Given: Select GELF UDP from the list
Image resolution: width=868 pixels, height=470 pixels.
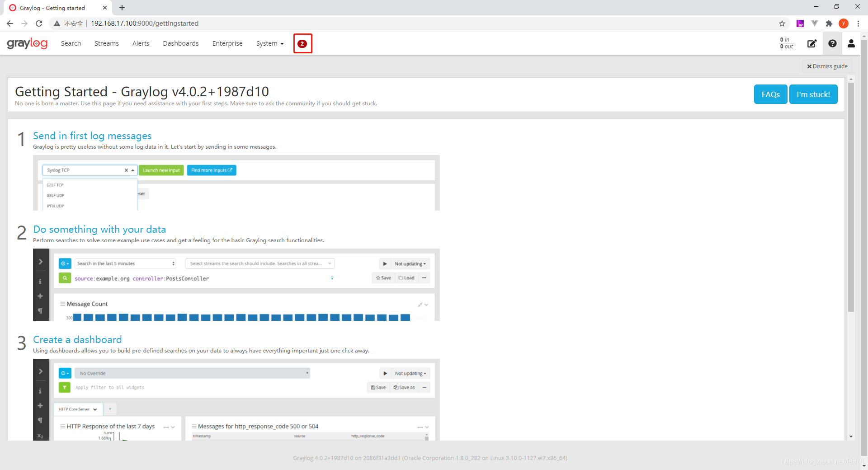Looking at the screenshot, I should tap(56, 195).
